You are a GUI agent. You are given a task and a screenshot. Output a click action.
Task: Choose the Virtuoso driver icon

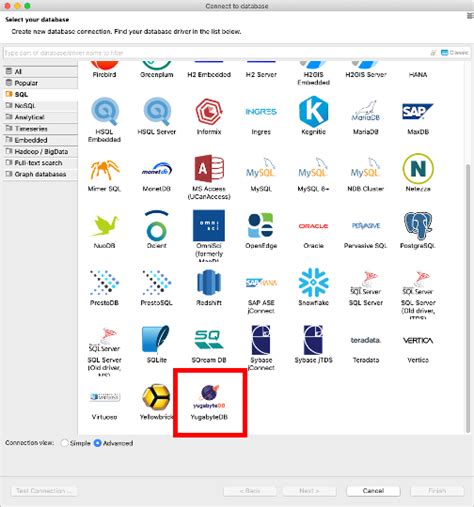(104, 397)
